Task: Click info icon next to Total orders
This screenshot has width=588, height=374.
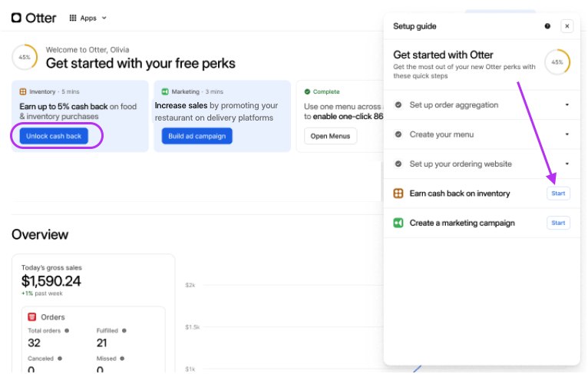Action: click(x=67, y=331)
